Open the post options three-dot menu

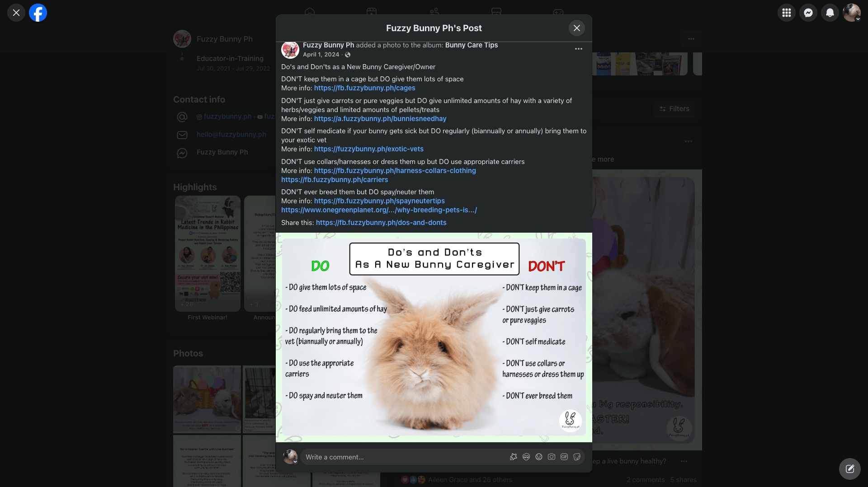[x=579, y=49]
